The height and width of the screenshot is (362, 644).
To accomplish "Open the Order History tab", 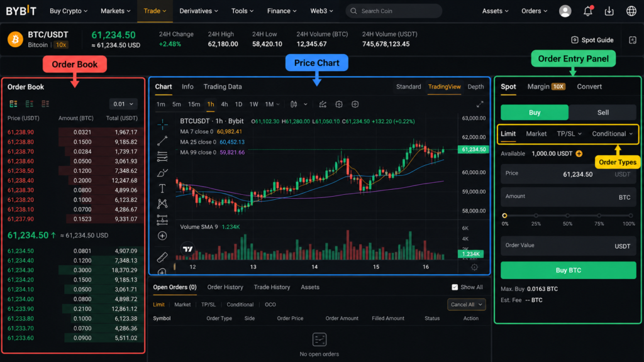I will click(x=225, y=287).
